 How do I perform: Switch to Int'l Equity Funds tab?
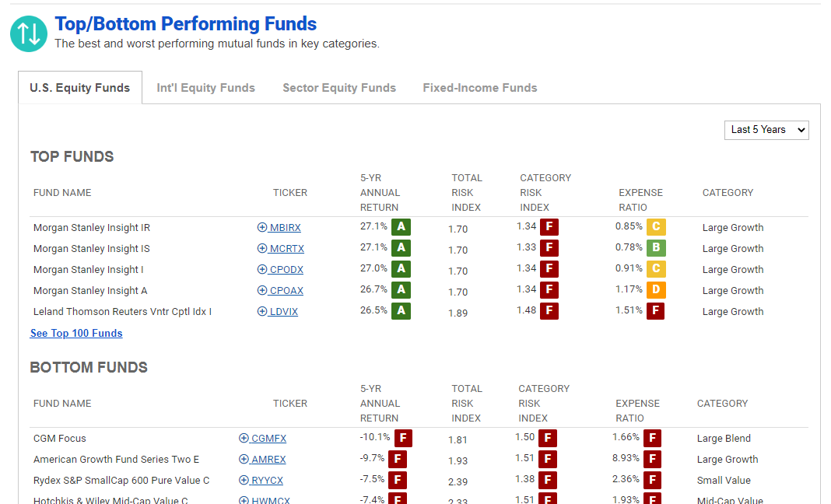click(x=205, y=88)
